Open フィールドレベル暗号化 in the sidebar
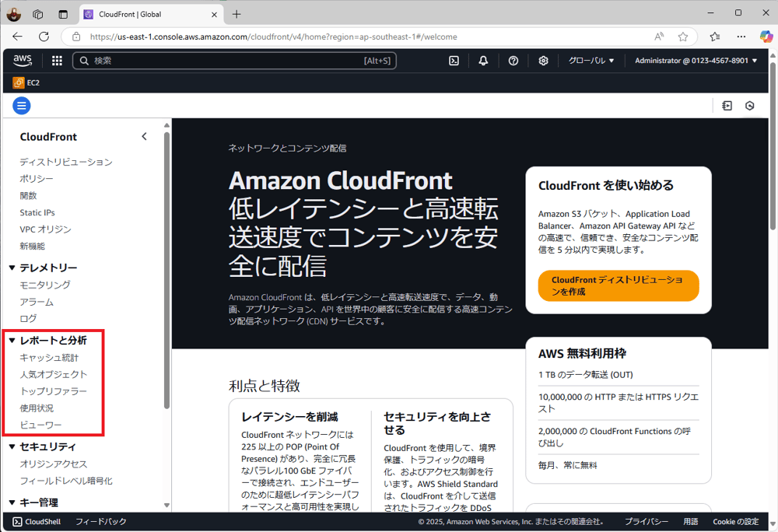 66,481
